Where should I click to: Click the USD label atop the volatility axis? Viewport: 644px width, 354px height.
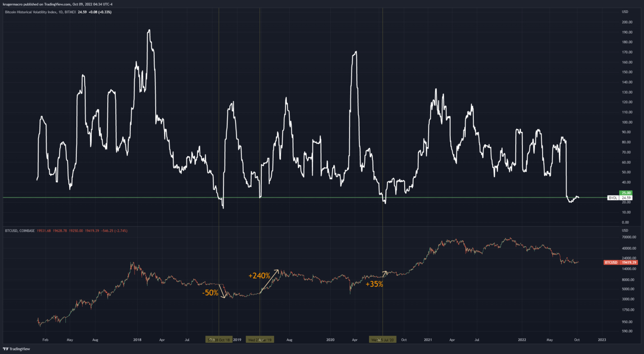tap(625, 12)
